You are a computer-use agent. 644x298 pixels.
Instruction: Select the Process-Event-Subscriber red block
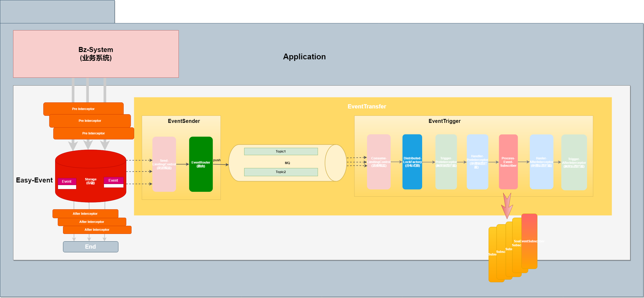pyautogui.click(x=508, y=162)
